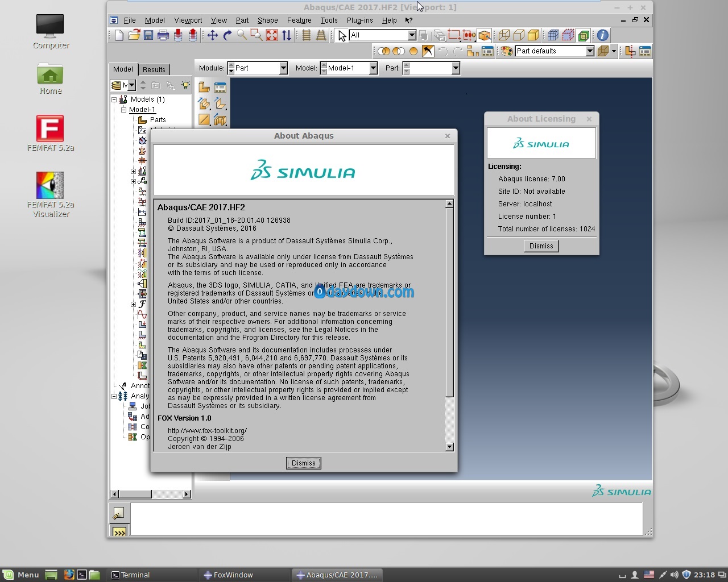Image resolution: width=728 pixels, height=582 pixels.
Task: Select the Rotate View tool
Action: pos(227,35)
